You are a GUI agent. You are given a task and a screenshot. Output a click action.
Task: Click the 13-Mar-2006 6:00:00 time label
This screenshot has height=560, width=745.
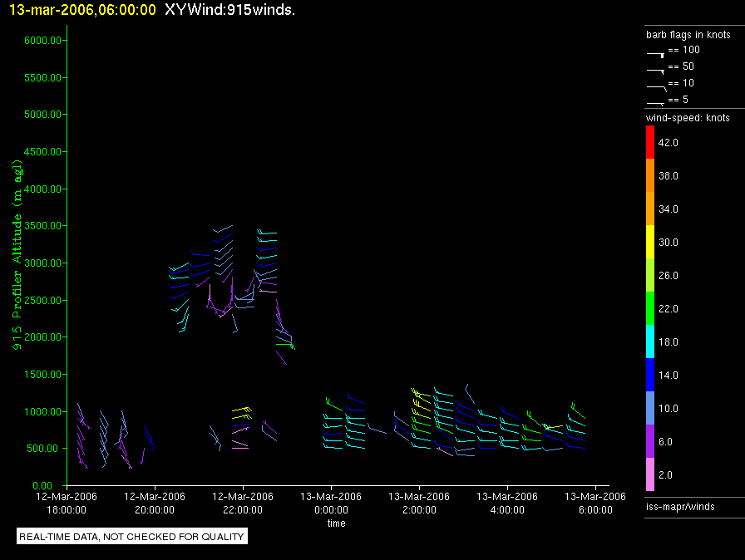coord(595,503)
